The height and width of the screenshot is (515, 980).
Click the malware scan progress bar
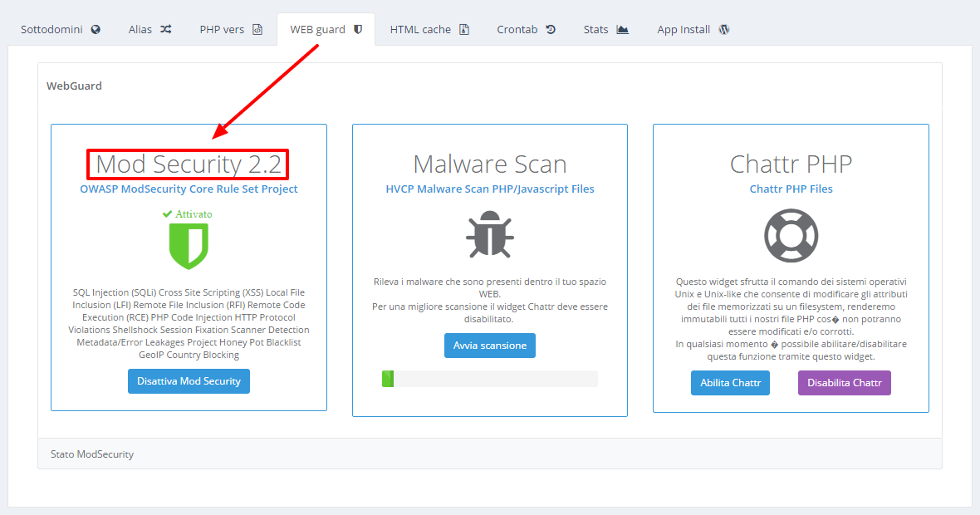pyautogui.click(x=490, y=379)
